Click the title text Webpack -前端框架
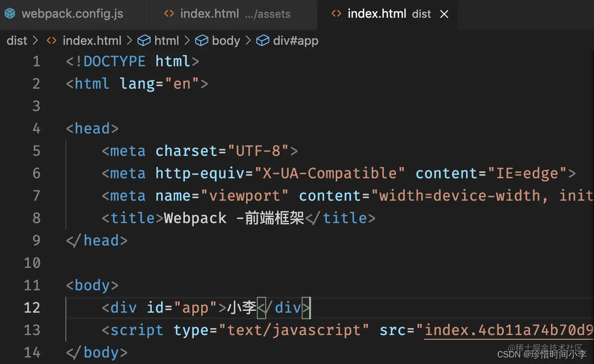Screen dimensions: 594x364 click(234, 218)
